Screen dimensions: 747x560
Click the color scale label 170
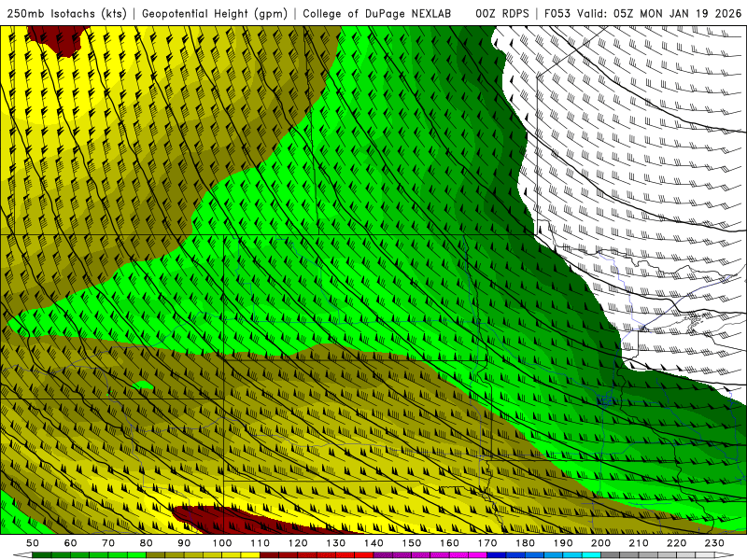click(487, 543)
